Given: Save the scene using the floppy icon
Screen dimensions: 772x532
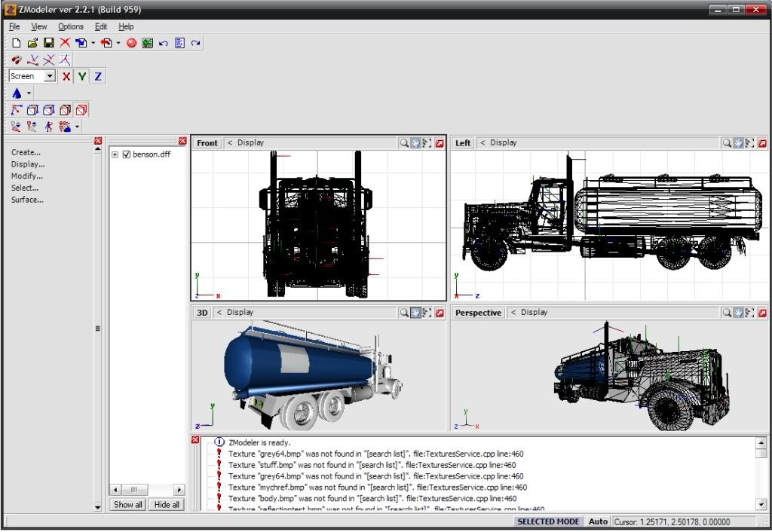Looking at the screenshot, I should (x=49, y=43).
